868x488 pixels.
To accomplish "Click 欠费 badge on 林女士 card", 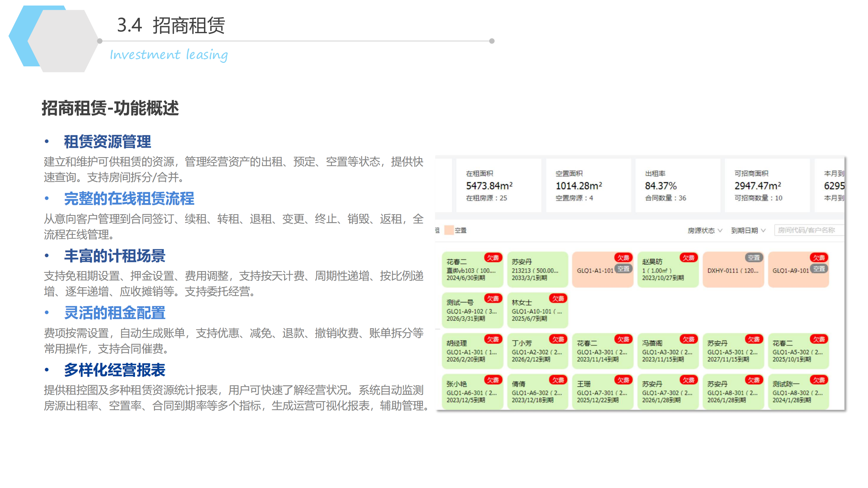I will (558, 298).
